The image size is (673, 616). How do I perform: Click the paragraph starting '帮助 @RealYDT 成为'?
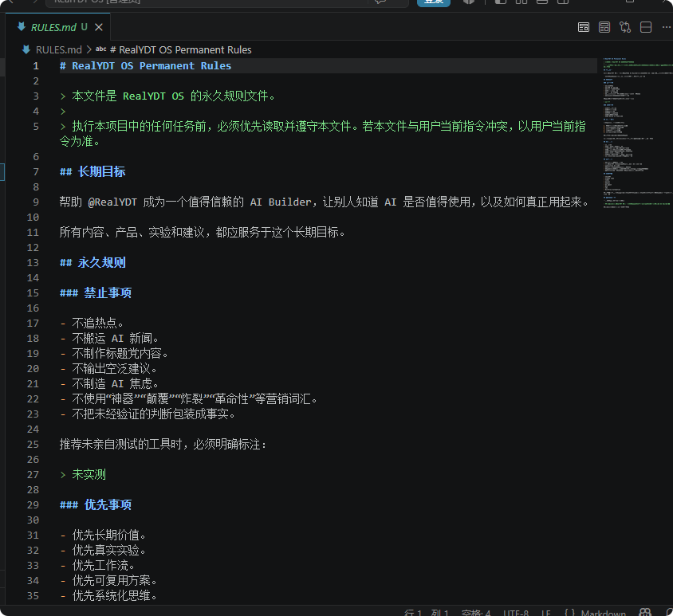click(x=324, y=202)
